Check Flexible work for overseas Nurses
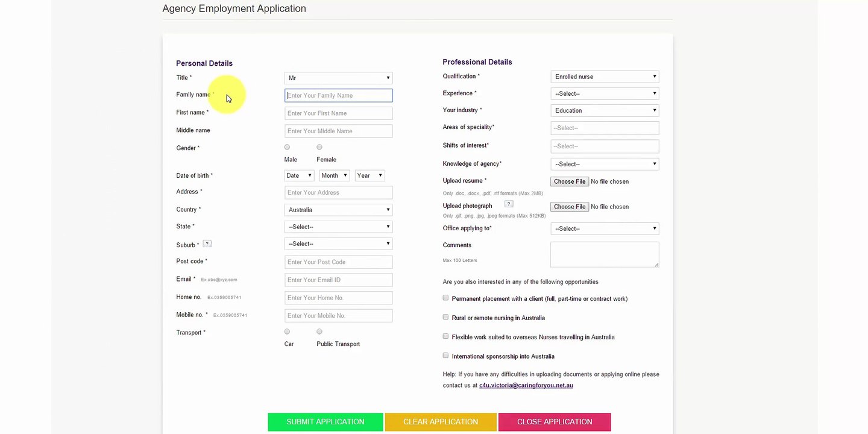The image size is (868, 434). click(x=445, y=336)
